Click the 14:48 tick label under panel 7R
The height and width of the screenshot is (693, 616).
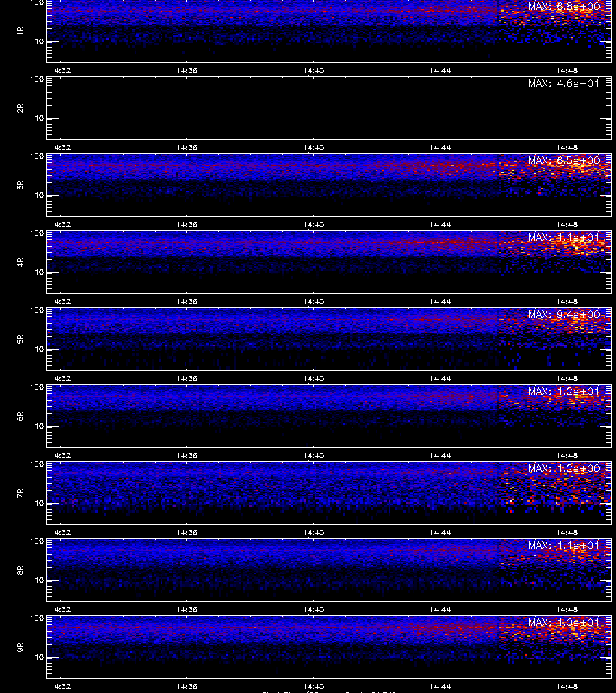[567, 532]
